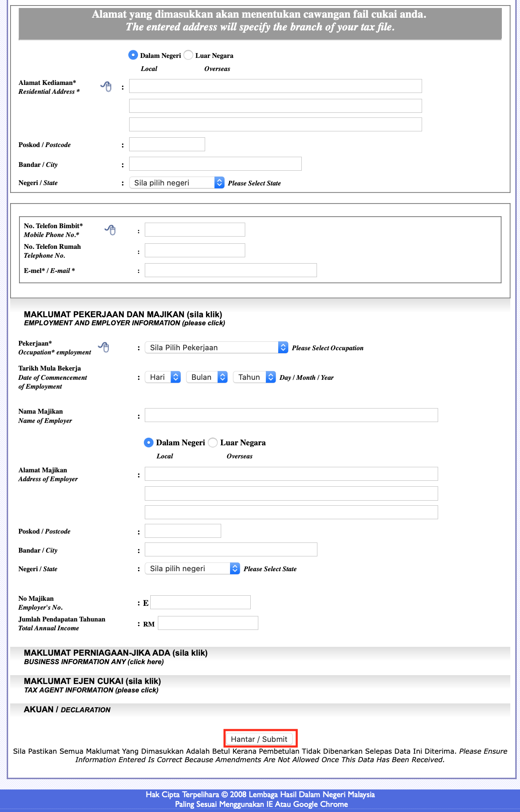Open the residential Negeri state dropdown
Image resolution: width=520 pixels, height=812 pixels.
[x=176, y=183]
